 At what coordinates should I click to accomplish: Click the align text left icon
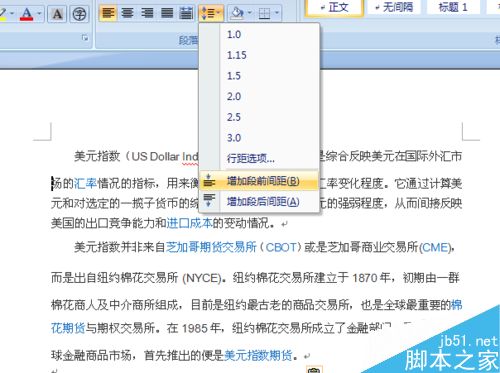108,13
